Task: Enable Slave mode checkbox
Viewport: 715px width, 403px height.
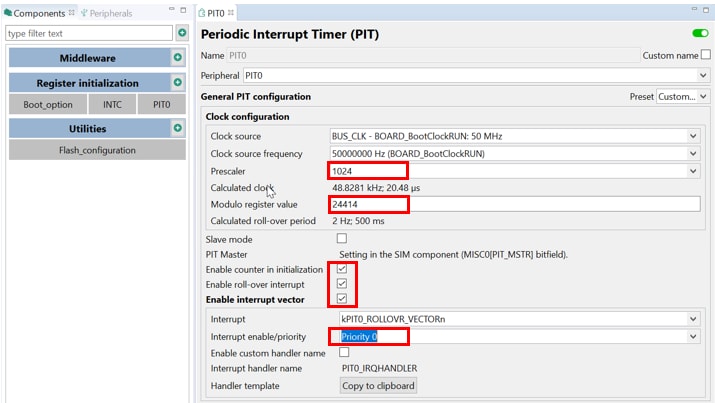Action: tap(342, 239)
